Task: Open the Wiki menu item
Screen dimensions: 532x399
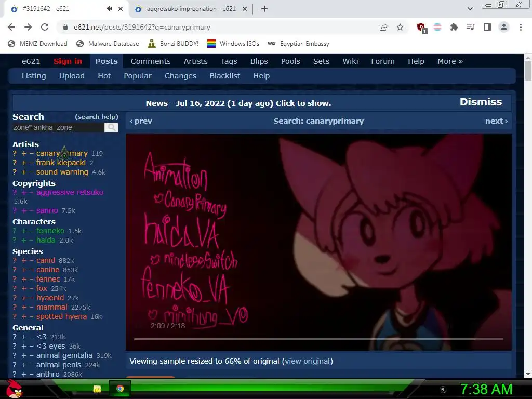Action: click(x=350, y=61)
